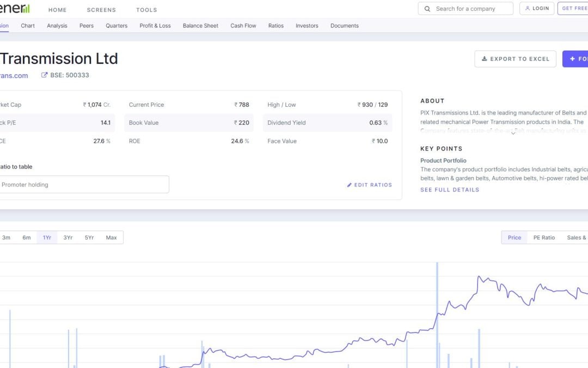588x368 pixels.
Task: Click the P/E value 14.1
Action: pos(106,123)
